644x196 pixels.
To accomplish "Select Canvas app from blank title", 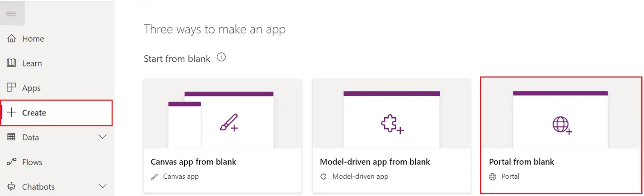I will 193,162.
